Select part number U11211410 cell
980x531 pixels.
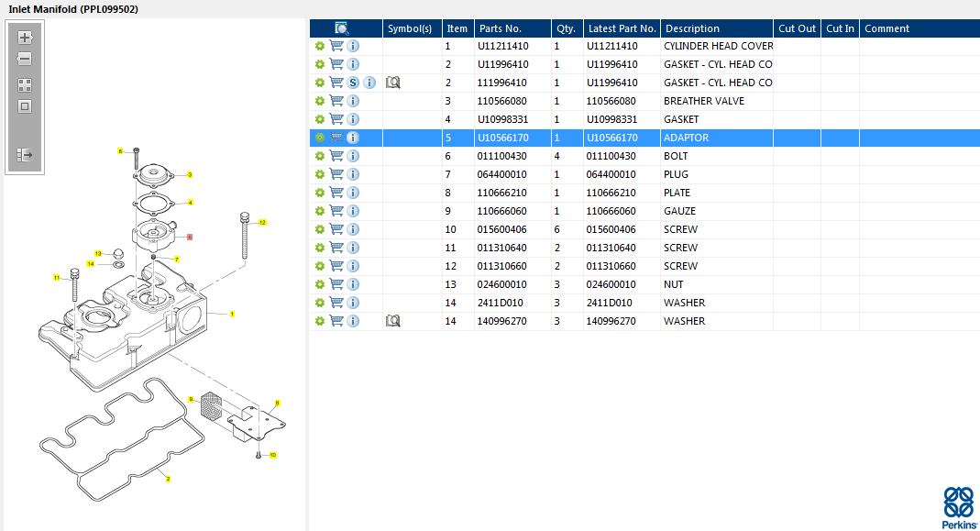[512, 46]
